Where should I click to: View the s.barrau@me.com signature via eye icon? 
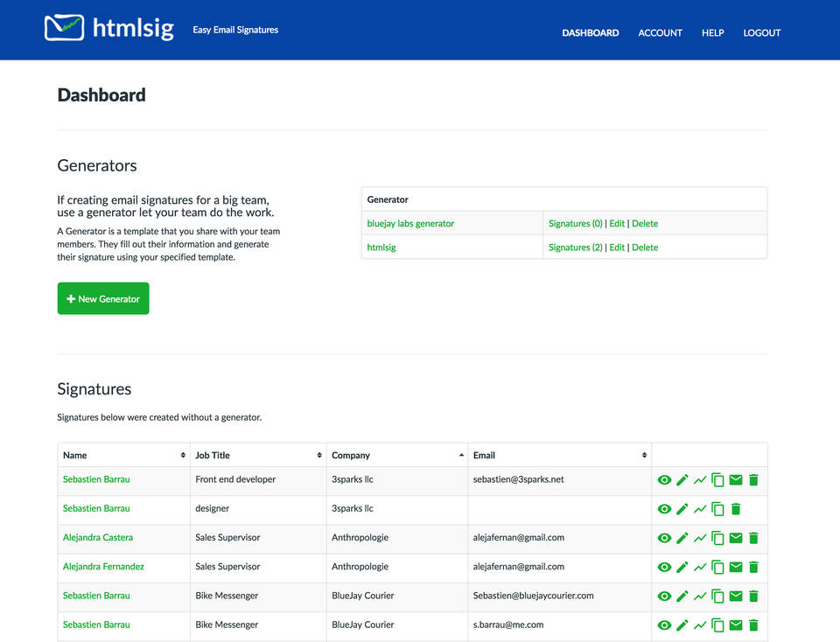pyautogui.click(x=664, y=625)
